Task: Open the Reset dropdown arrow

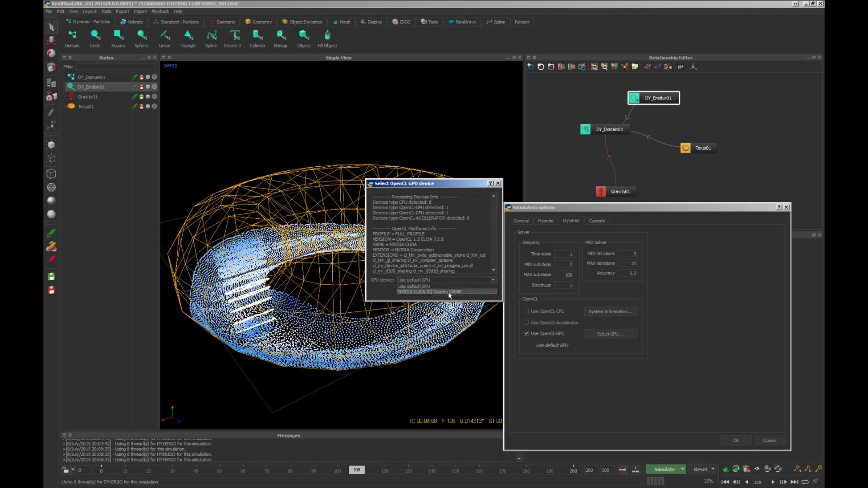Action: [713, 469]
